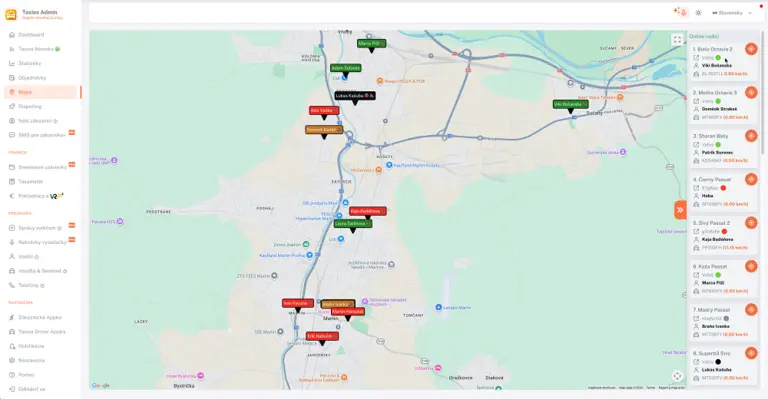Click the Kaja Badéhova red map marker
This screenshot has height=399, width=768.
pos(367,211)
